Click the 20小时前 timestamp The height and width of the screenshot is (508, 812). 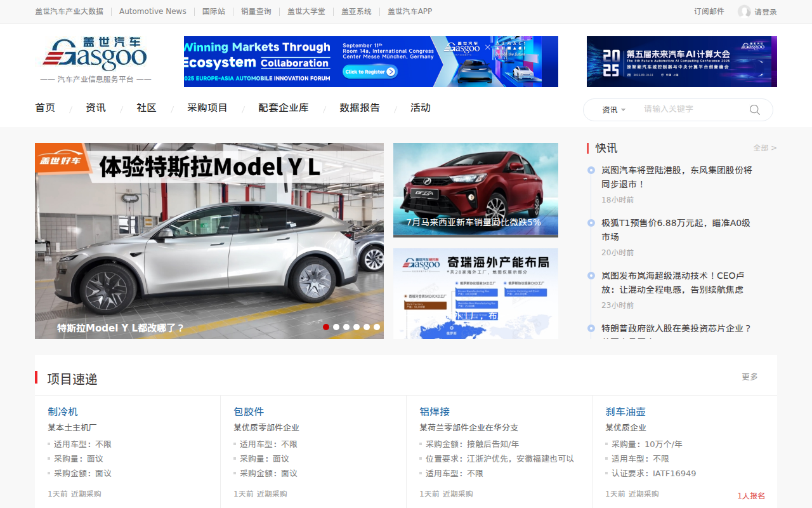[618, 253]
